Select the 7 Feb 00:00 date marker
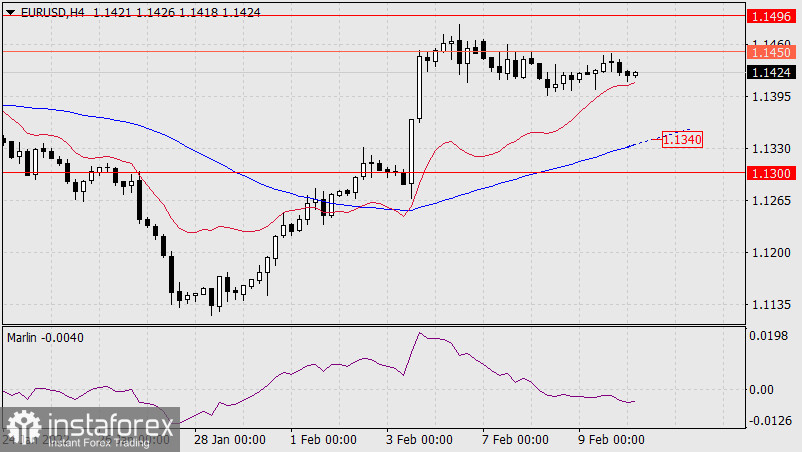 click(x=514, y=440)
